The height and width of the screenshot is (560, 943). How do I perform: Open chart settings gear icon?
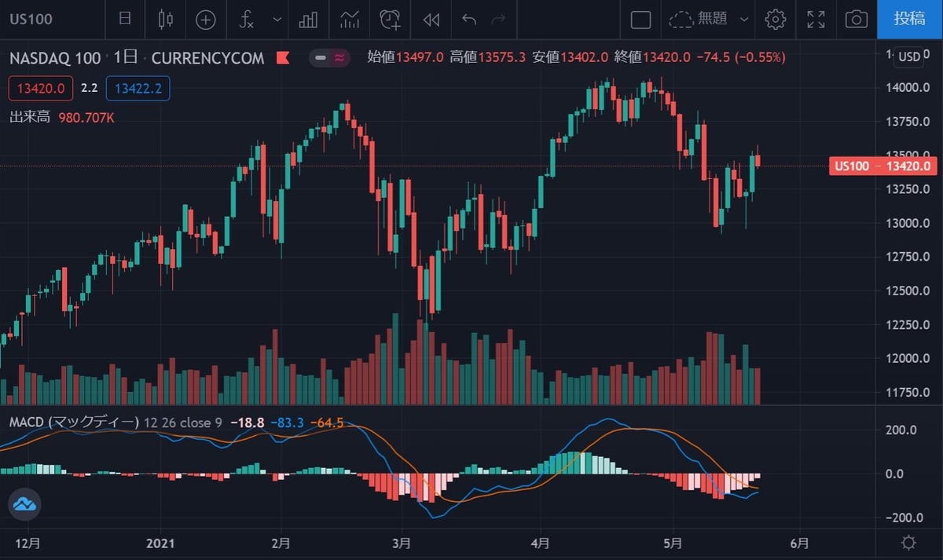click(x=776, y=20)
